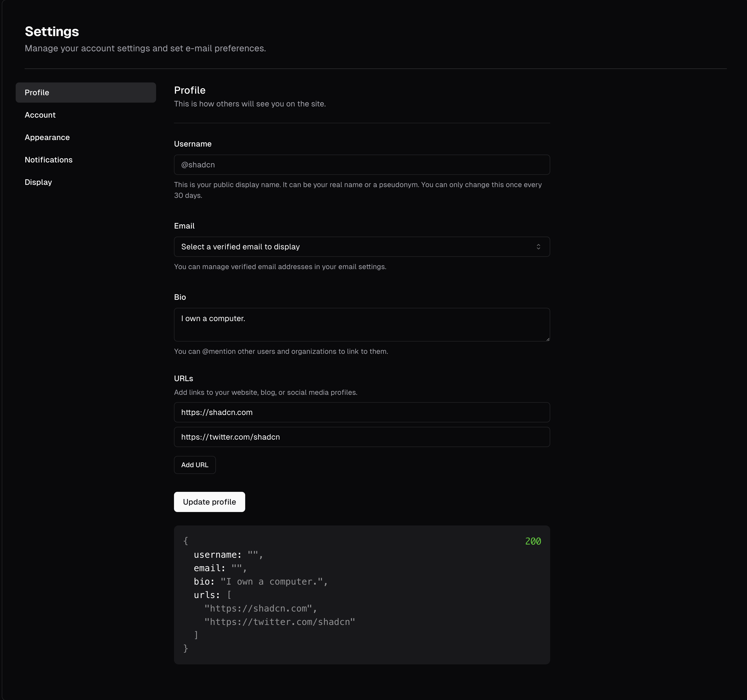Click the Bio textarea resize handle
The width and height of the screenshot is (747, 700).
(x=548, y=339)
